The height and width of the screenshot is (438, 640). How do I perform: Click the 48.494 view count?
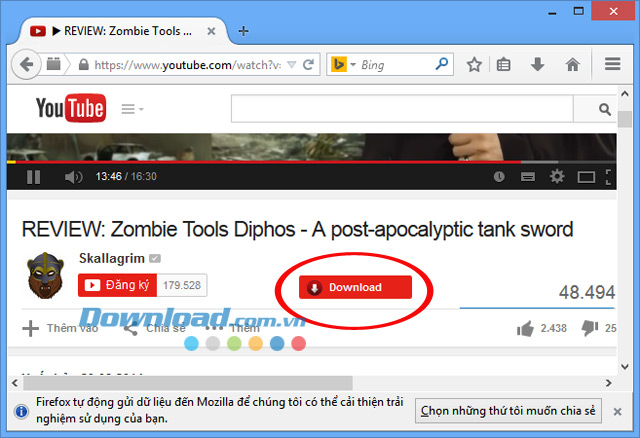pyautogui.click(x=587, y=292)
